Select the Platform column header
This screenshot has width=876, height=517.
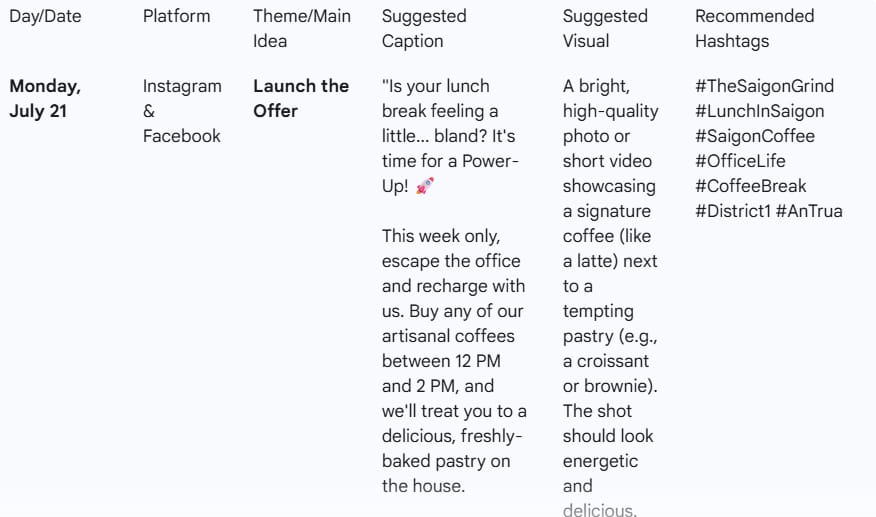[x=177, y=16]
